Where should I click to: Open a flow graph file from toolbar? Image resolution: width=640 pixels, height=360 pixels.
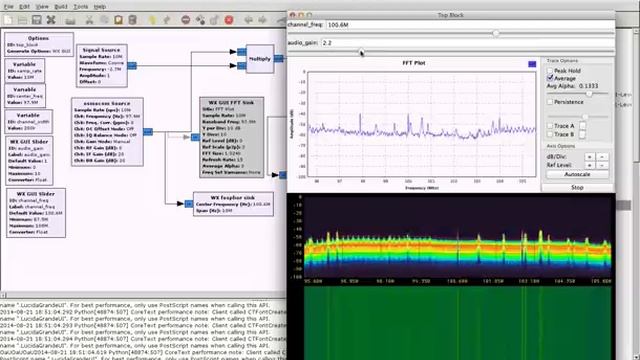point(22,20)
